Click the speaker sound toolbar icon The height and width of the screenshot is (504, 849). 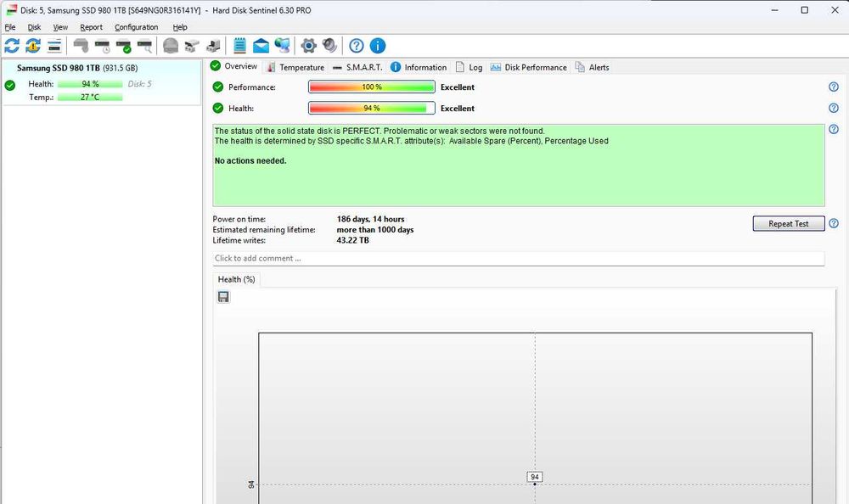[329, 46]
